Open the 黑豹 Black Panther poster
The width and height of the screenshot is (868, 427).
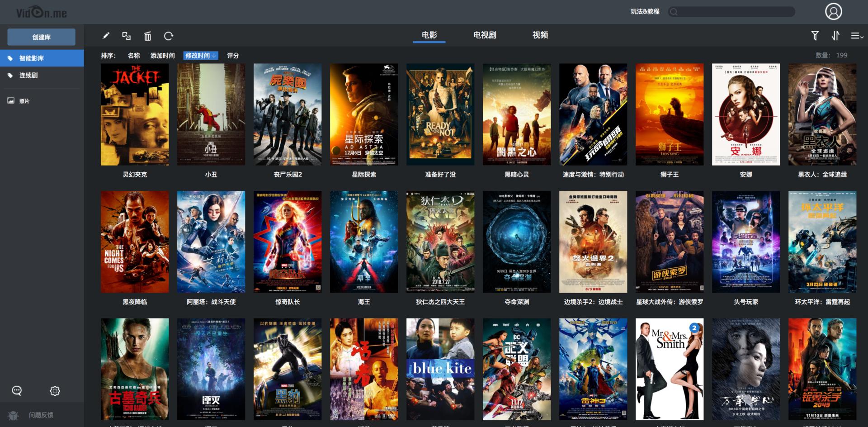(x=288, y=370)
